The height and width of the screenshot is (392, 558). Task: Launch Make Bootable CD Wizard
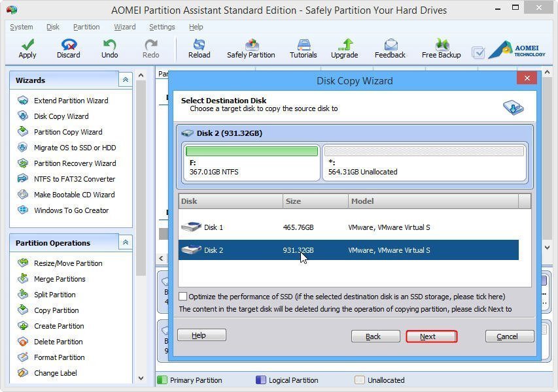point(66,195)
